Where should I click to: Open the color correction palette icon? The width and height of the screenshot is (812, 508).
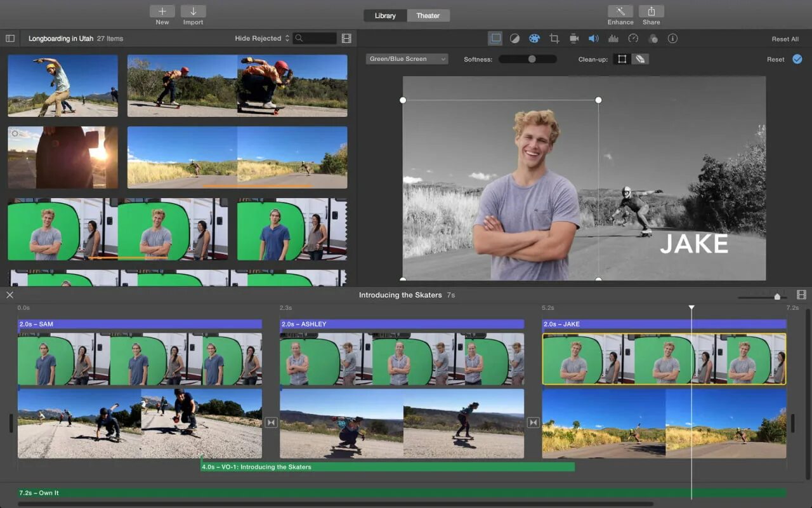(534, 39)
